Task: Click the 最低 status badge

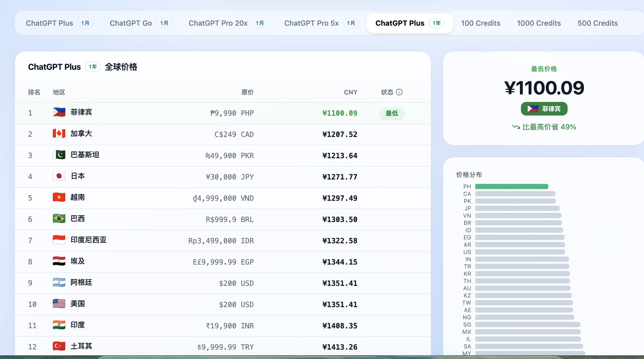Action: tap(392, 113)
